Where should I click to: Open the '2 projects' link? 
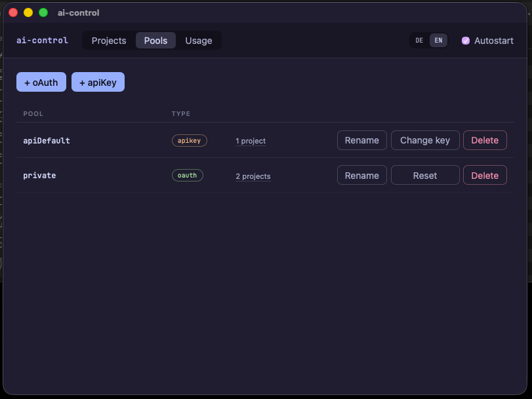coord(253,176)
